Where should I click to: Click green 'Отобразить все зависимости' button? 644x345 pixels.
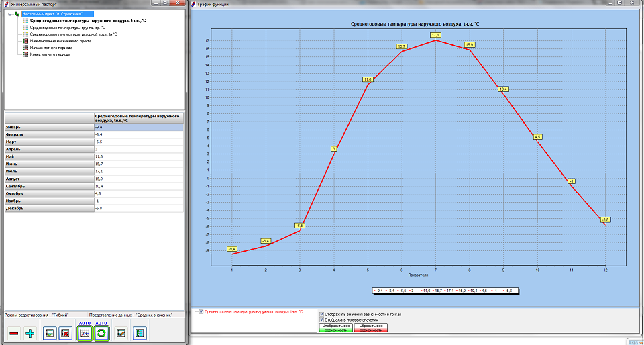(x=335, y=328)
